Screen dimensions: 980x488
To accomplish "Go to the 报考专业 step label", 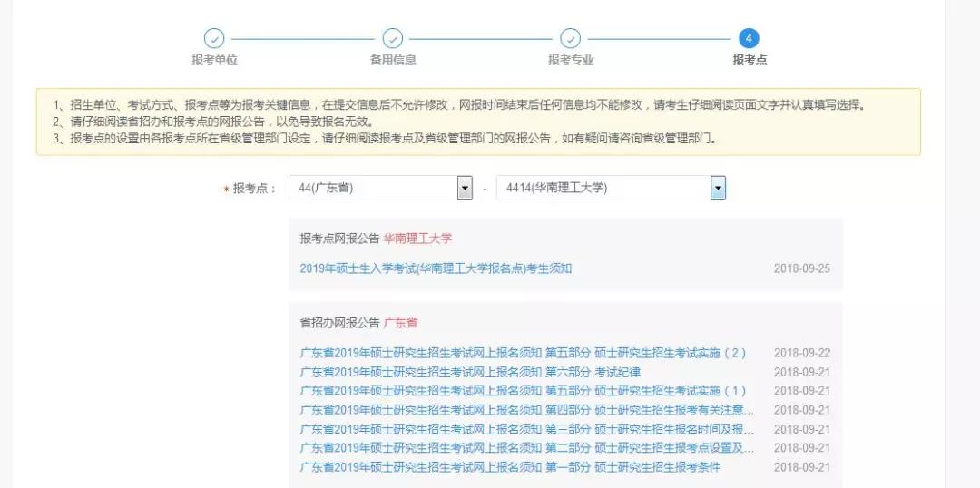I will pos(570,60).
